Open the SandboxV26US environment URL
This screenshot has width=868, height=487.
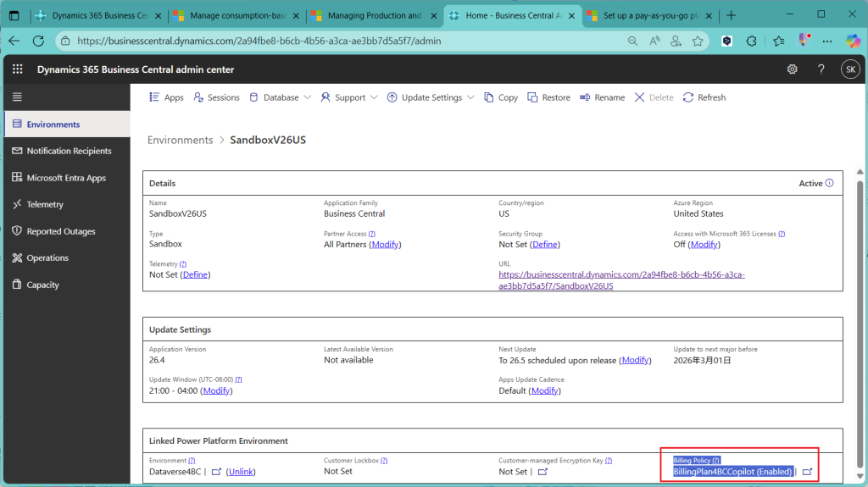(621, 280)
